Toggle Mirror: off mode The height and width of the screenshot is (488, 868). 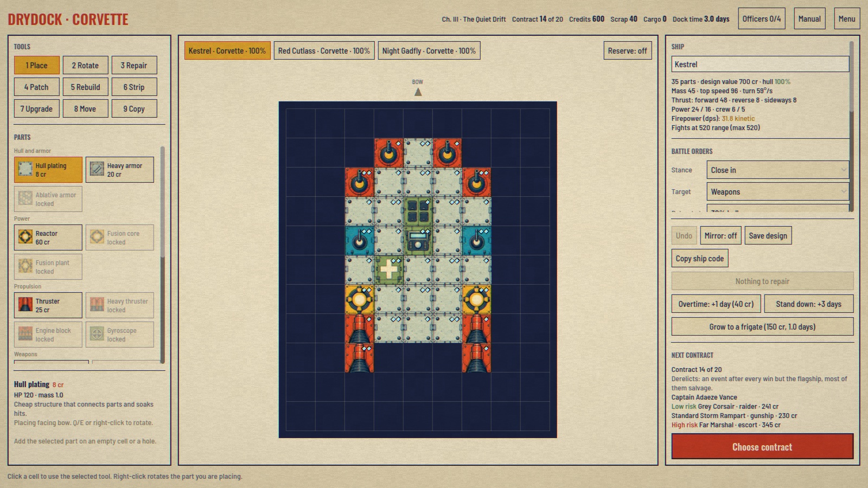720,235
